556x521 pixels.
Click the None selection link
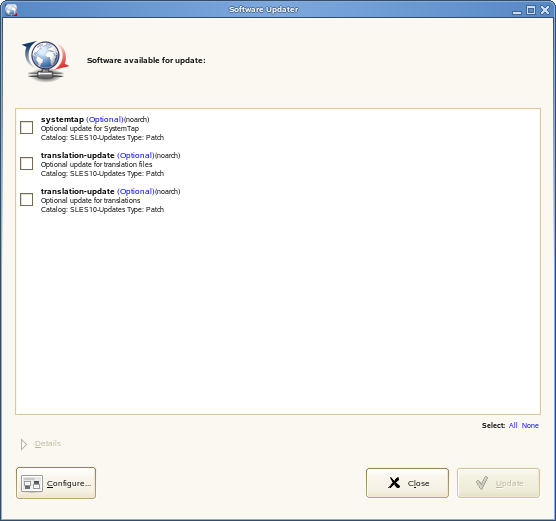pyautogui.click(x=530, y=425)
